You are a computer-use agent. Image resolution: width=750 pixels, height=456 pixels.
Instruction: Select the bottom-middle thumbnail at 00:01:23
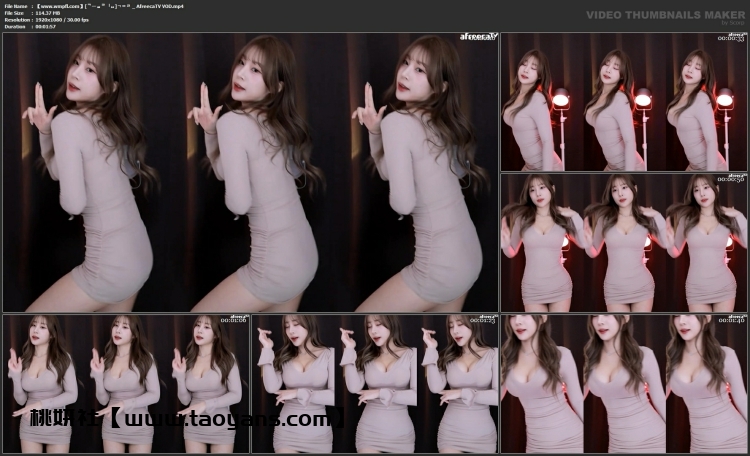coord(375,384)
